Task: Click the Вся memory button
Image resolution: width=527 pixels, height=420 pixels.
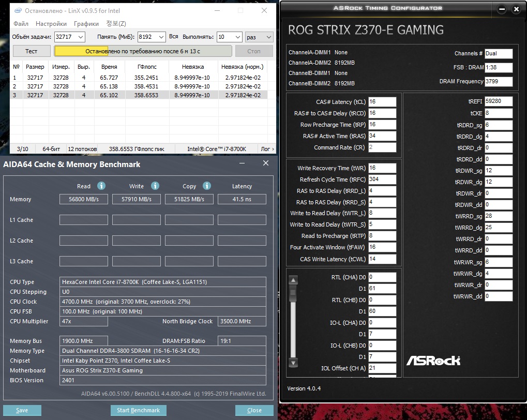Action: coord(173,36)
